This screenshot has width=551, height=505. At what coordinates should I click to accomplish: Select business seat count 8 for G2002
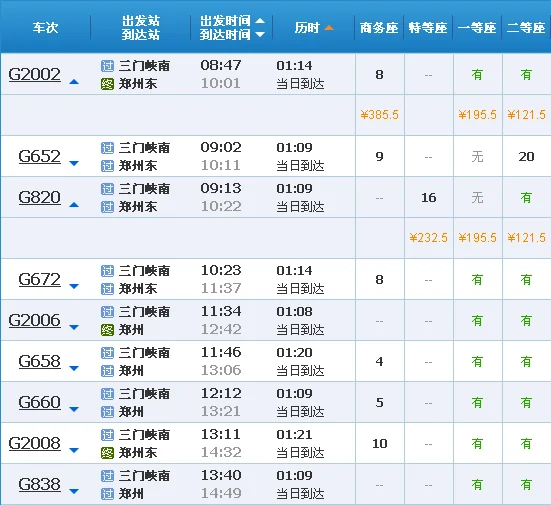tap(379, 75)
